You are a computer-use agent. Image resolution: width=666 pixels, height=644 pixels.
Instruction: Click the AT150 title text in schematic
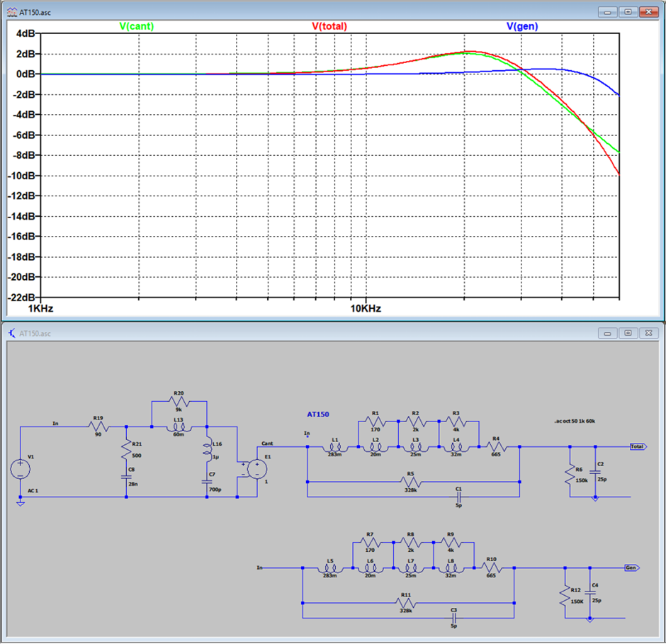click(x=318, y=414)
